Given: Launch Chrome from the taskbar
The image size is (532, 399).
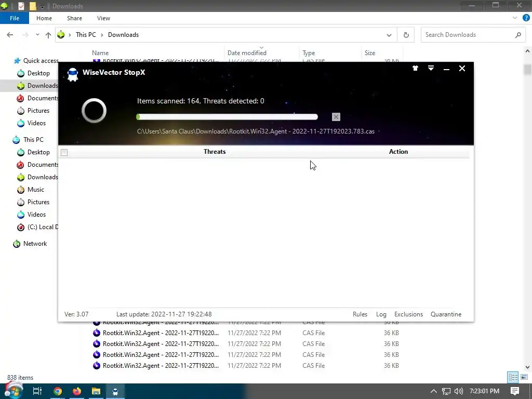Looking at the screenshot, I should click(58, 391).
